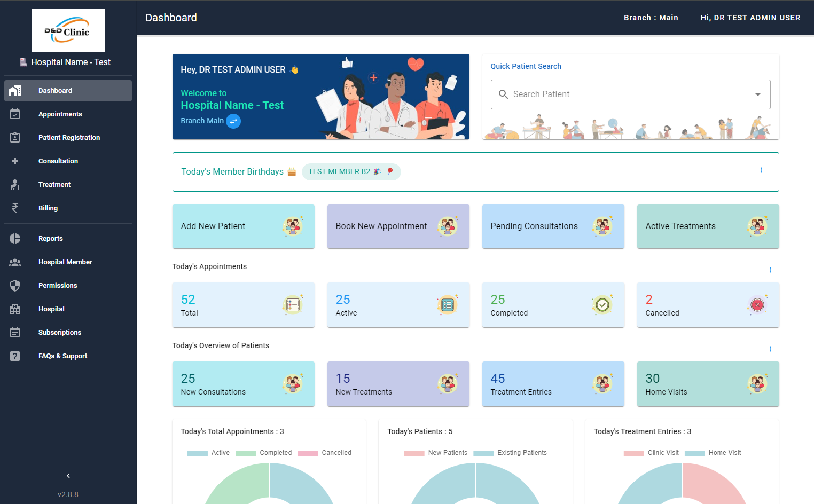Click the Appointments calendar icon
Viewport: 814px width, 504px height.
coord(15,114)
